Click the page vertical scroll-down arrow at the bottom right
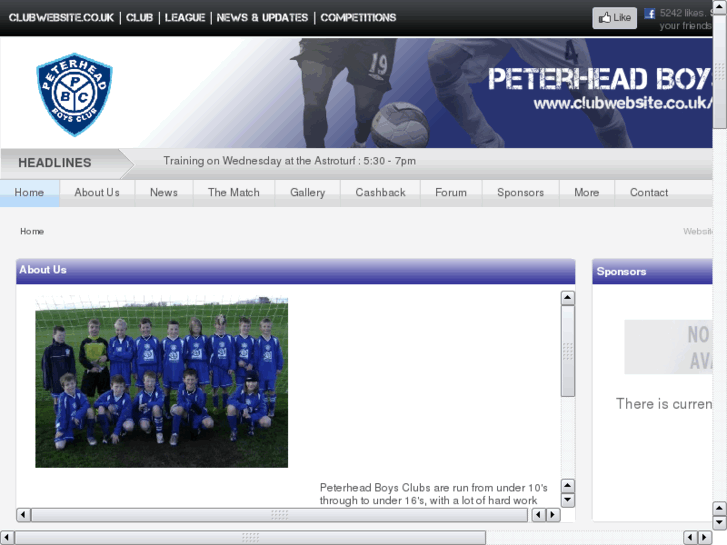The height and width of the screenshot is (545, 727). [x=720, y=523]
